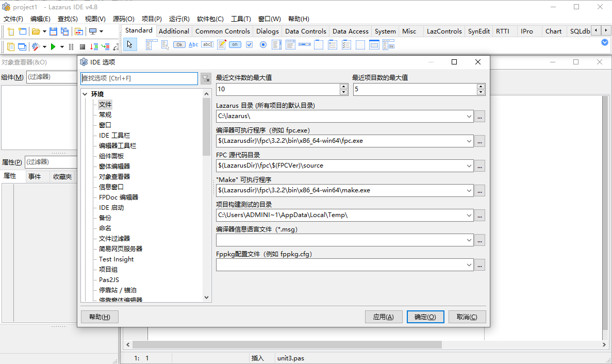Increase the max recent files value

point(343,87)
